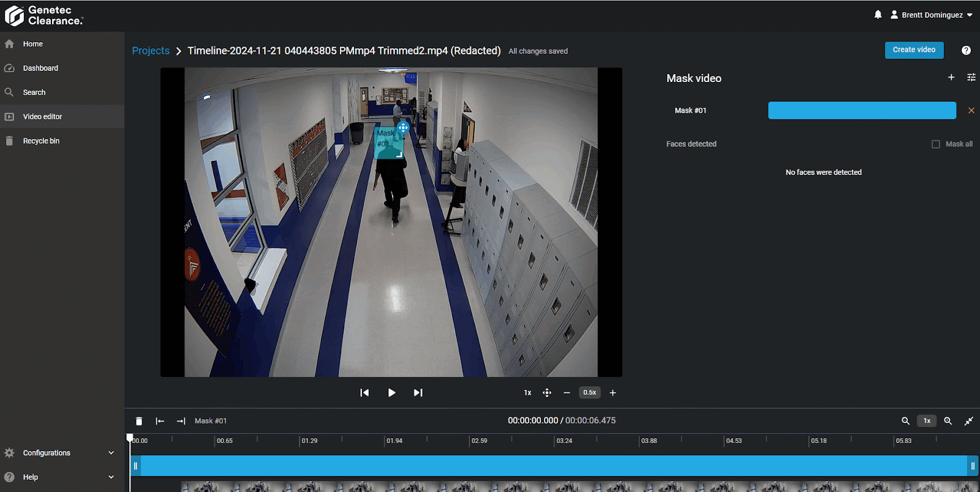
Task: Click the notifications bell icon
Action: 878,15
